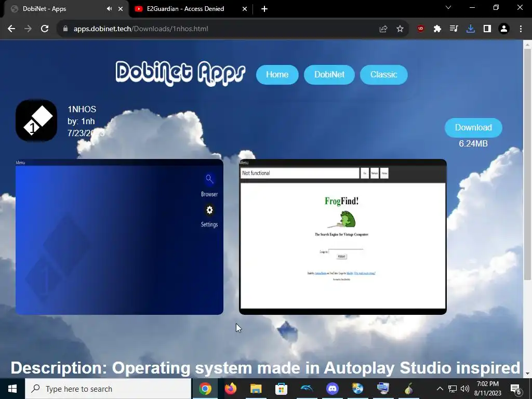Open the Chrome profile menu

coord(504,29)
